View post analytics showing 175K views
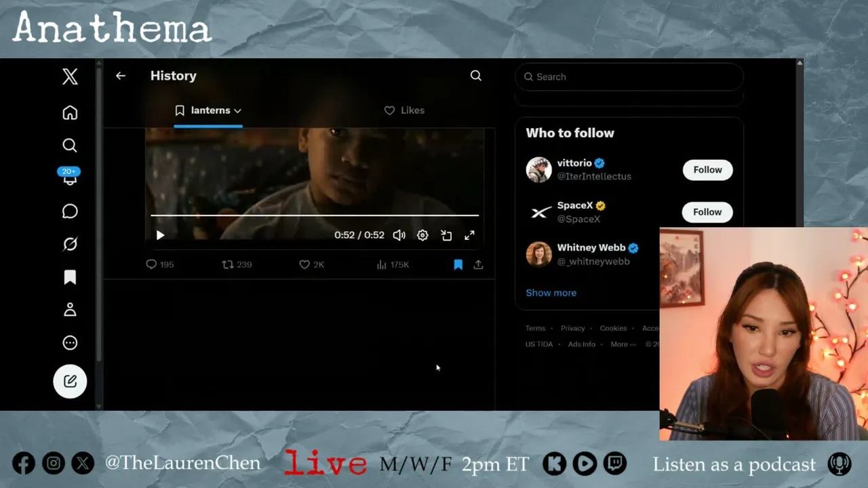This screenshot has width=868, height=488. [x=393, y=264]
